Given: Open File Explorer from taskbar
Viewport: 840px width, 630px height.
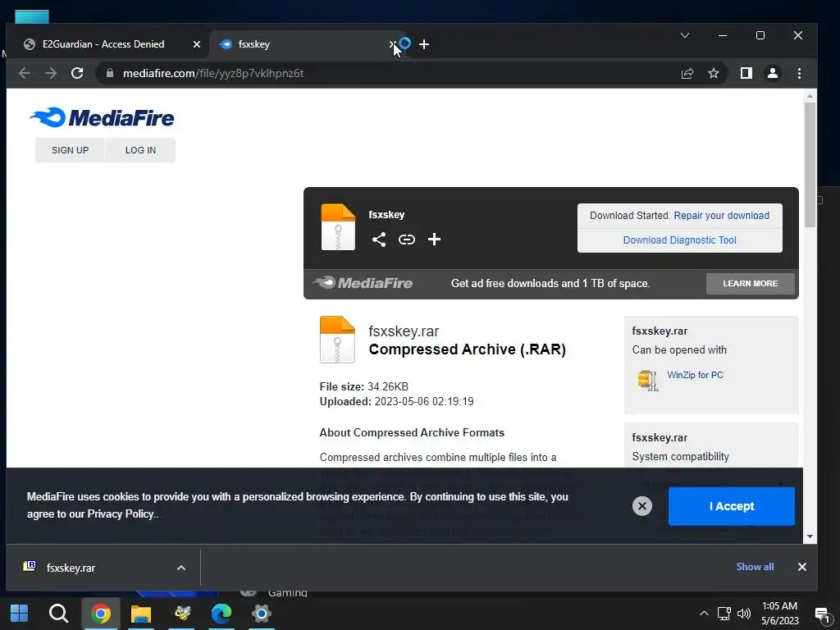Looking at the screenshot, I should (x=141, y=614).
